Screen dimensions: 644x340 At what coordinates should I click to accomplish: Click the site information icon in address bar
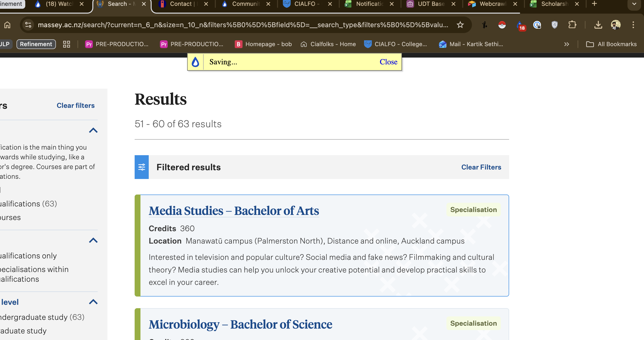click(x=28, y=25)
